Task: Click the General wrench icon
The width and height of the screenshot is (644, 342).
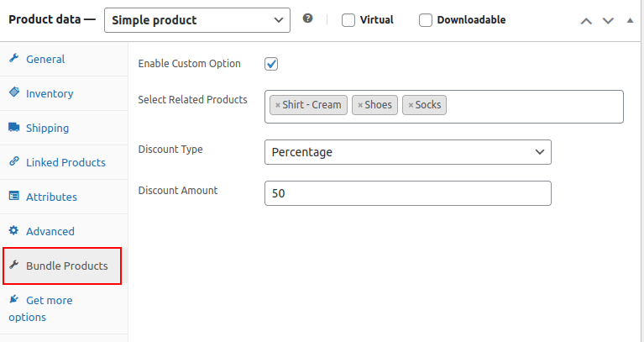Action: 14,59
